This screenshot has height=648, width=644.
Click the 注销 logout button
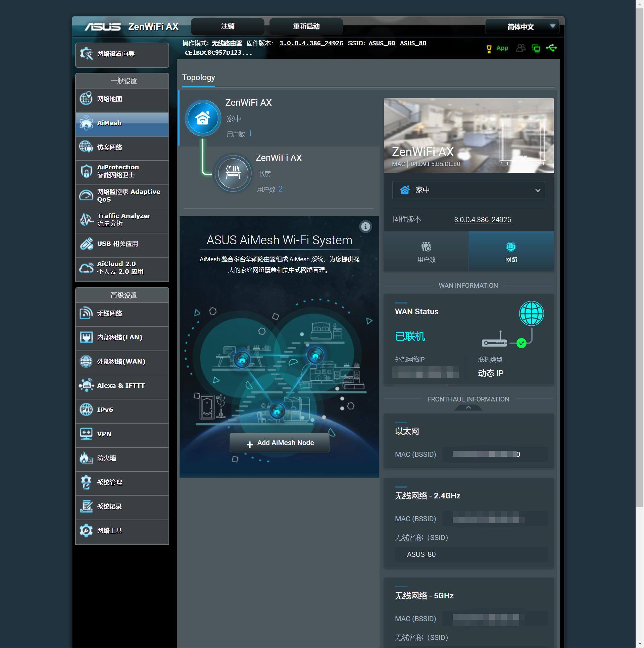pos(228,26)
